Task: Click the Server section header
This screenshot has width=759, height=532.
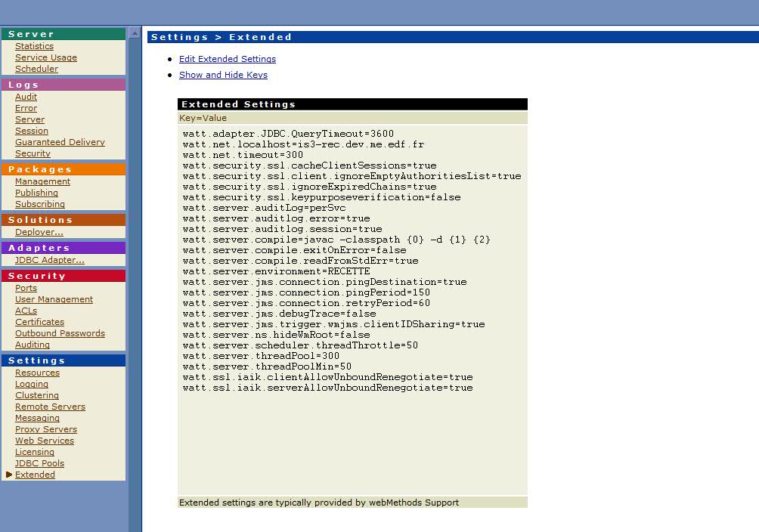Action: coord(64,34)
